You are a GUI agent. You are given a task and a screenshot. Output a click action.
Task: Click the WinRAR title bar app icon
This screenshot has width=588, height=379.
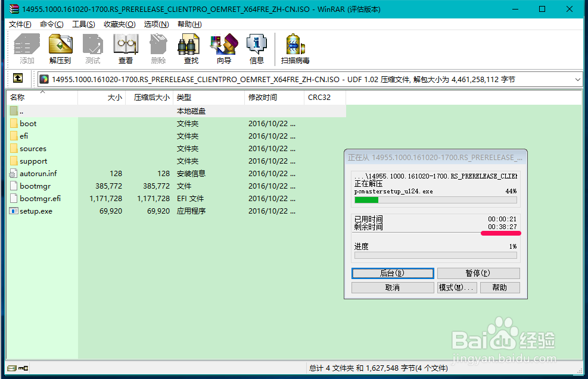[14, 9]
